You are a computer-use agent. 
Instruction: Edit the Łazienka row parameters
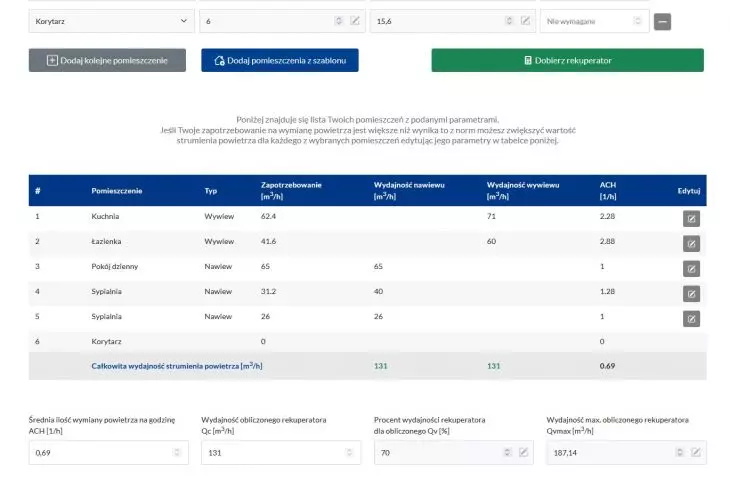pos(691,243)
